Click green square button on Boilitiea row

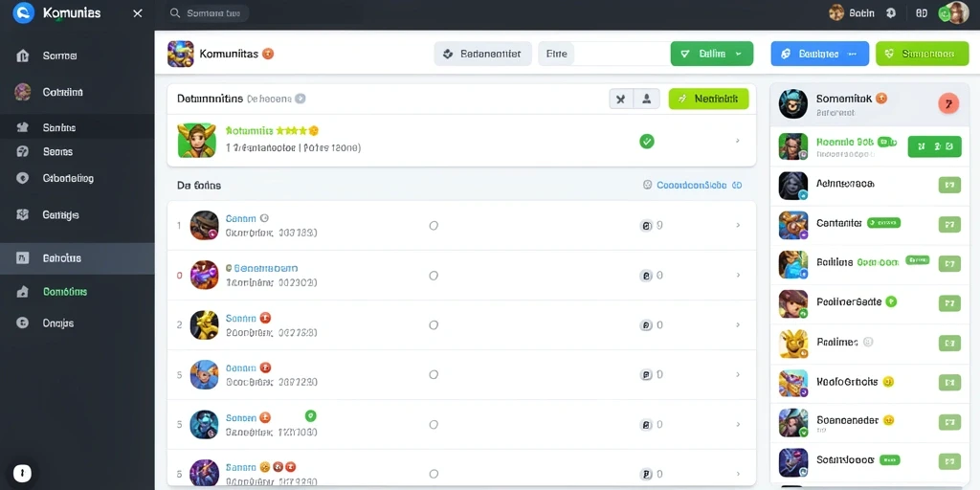click(x=949, y=264)
